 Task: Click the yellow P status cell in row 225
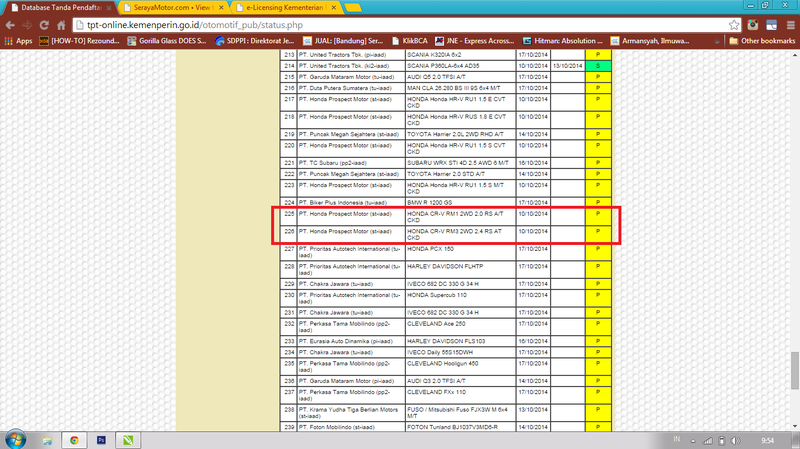click(x=598, y=217)
